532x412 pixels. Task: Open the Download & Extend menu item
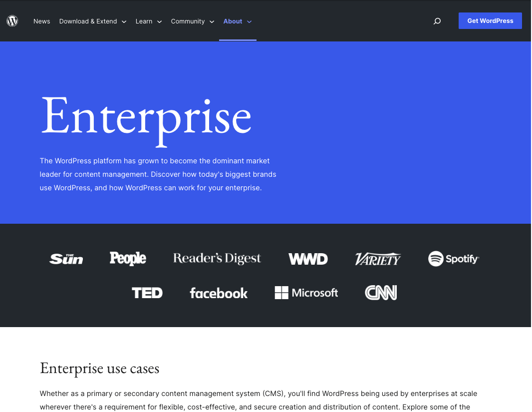coord(88,21)
